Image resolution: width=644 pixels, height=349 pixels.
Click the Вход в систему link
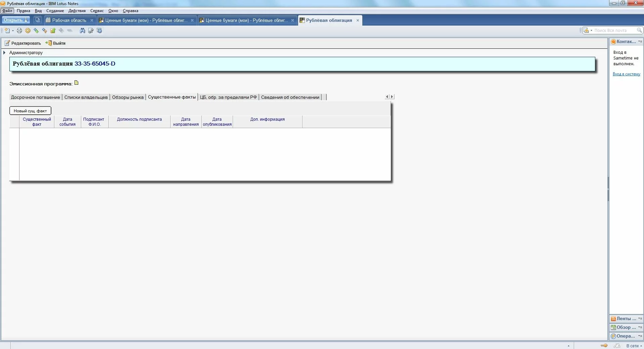pos(626,74)
